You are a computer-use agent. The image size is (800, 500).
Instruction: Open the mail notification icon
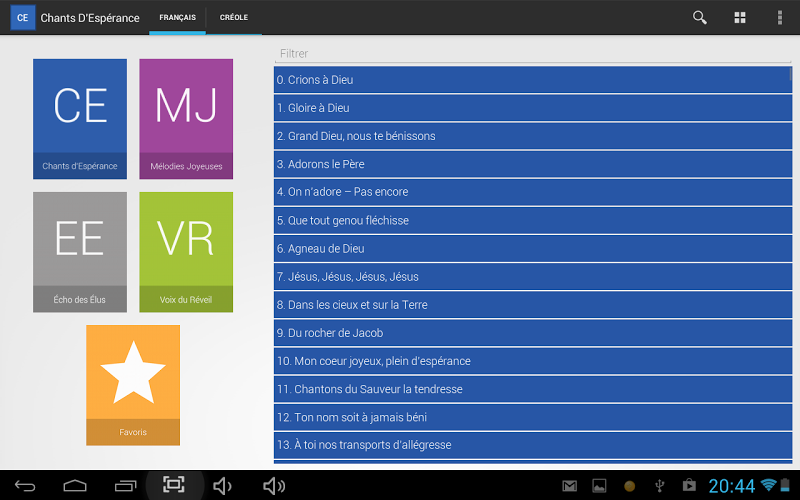569,486
